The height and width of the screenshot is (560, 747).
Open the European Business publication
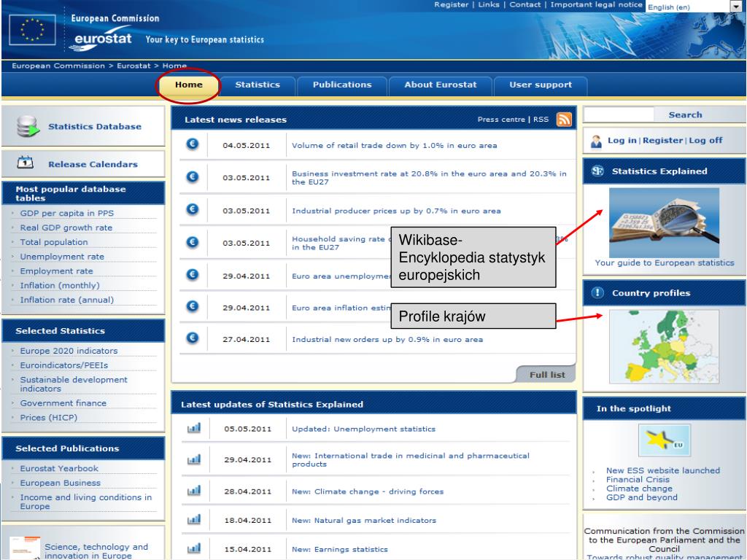click(x=61, y=483)
